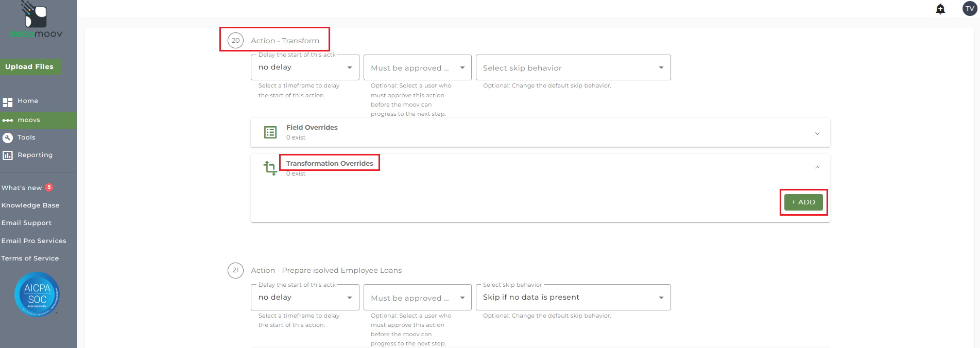Click the Transformation Overrides crop icon
The width and height of the screenshot is (980, 348).
click(x=270, y=168)
